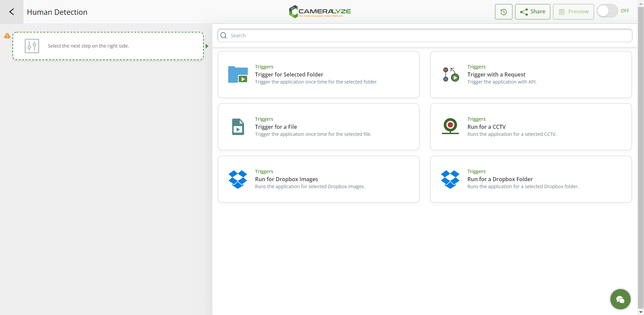The image size is (644, 315).
Task: Click the orange warning icon
Action: [x=7, y=36]
